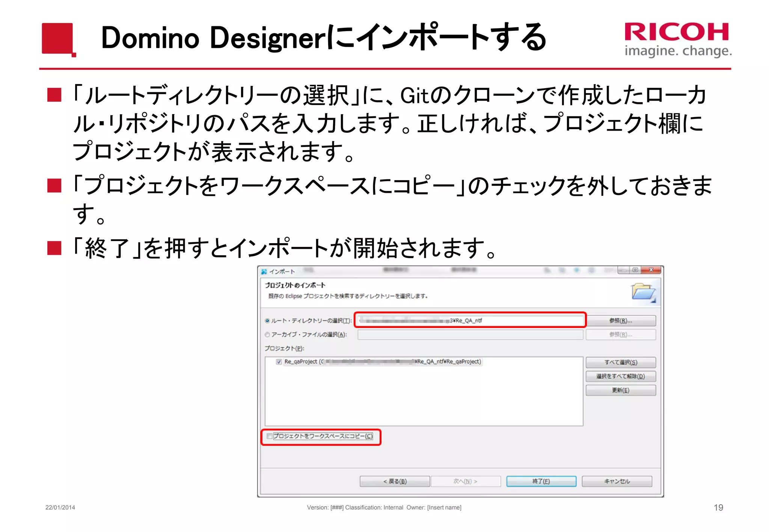Click the disabled archive file path field

pyautogui.click(x=470, y=335)
